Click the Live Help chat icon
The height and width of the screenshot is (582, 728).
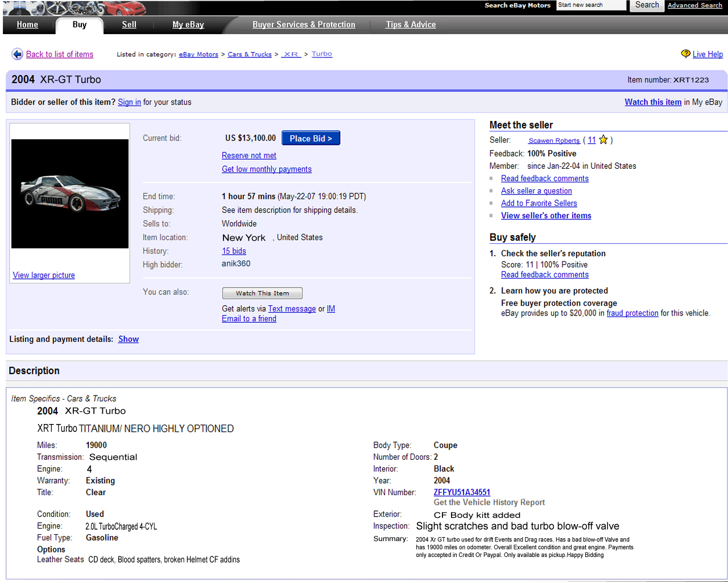click(685, 53)
